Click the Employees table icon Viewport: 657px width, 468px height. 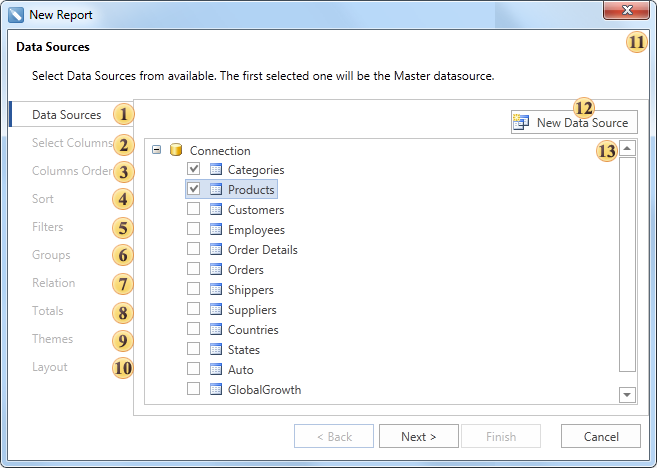pyautogui.click(x=216, y=230)
